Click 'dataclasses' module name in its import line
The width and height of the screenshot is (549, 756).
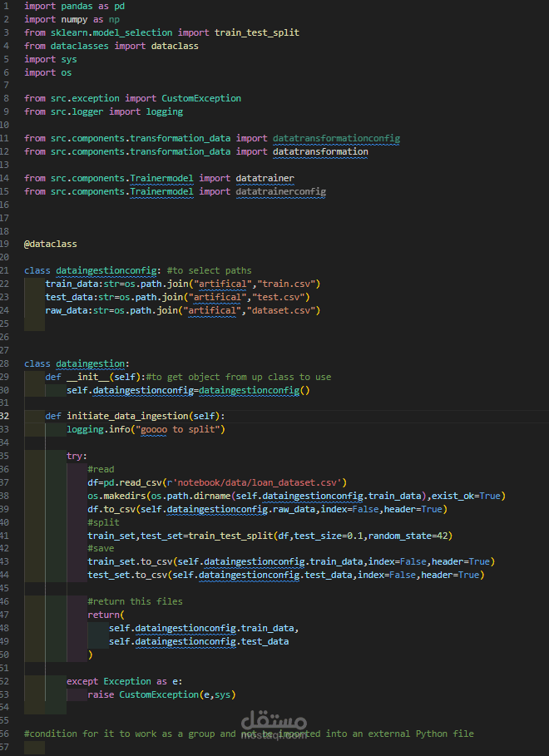click(80, 46)
